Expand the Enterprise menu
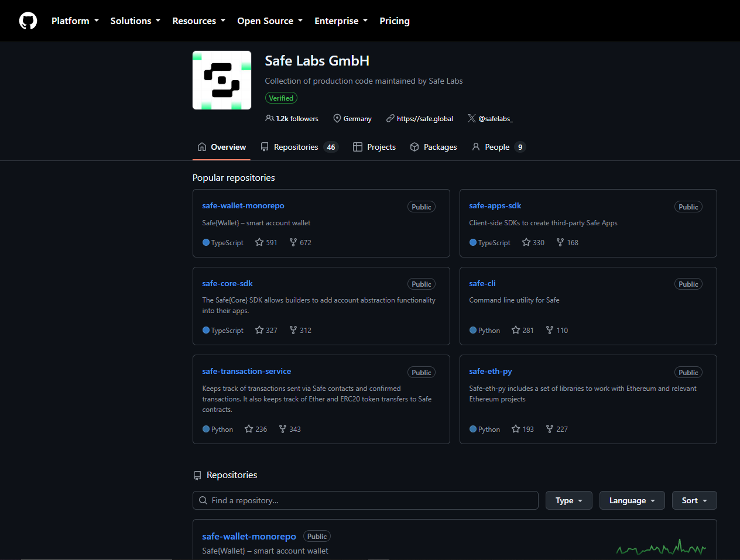740x560 pixels. pyautogui.click(x=341, y=21)
